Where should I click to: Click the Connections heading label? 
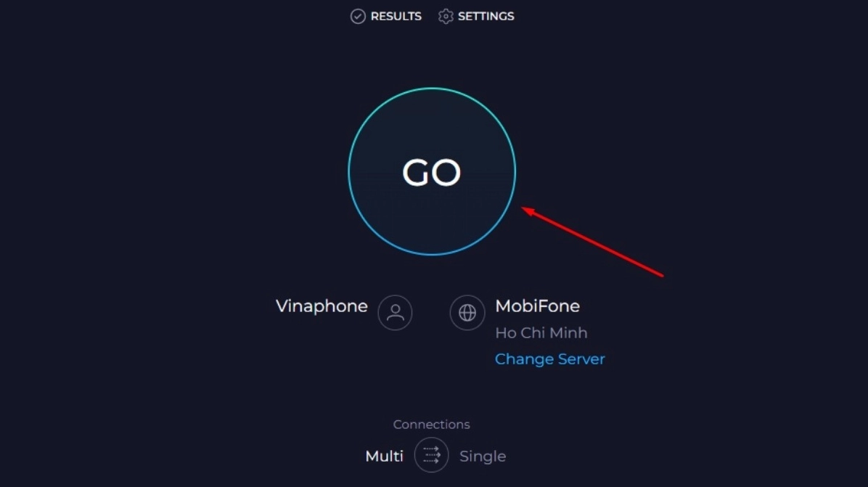[x=431, y=425]
